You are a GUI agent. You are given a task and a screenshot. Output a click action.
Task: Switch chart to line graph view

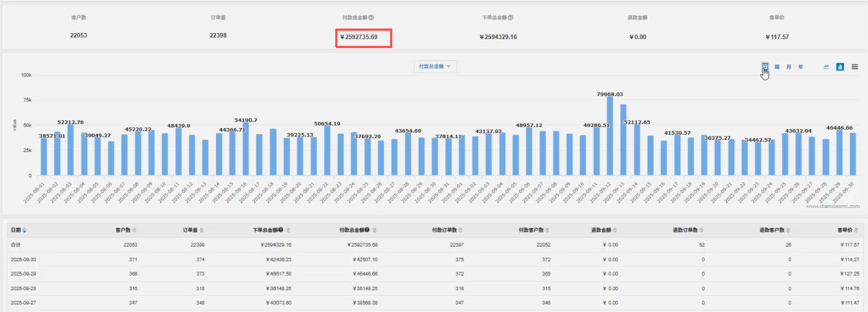coord(826,67)
